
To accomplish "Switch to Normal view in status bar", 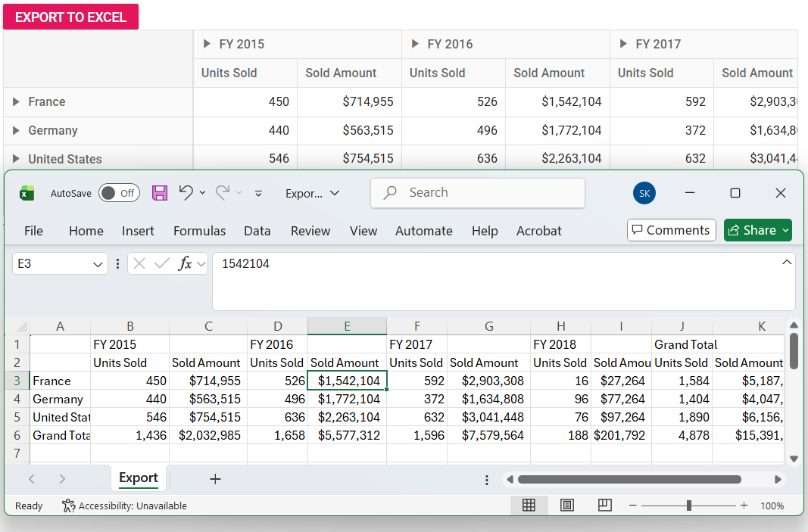I will click(529, 506).
